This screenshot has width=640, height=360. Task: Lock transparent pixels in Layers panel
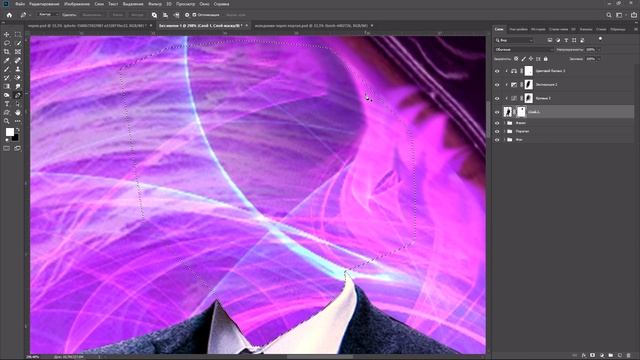point(516,59)
